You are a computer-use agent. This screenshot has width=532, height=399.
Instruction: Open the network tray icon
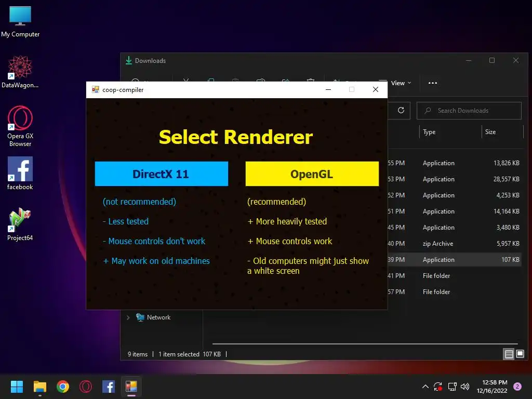pyautogui.click(x=453, y=387)
